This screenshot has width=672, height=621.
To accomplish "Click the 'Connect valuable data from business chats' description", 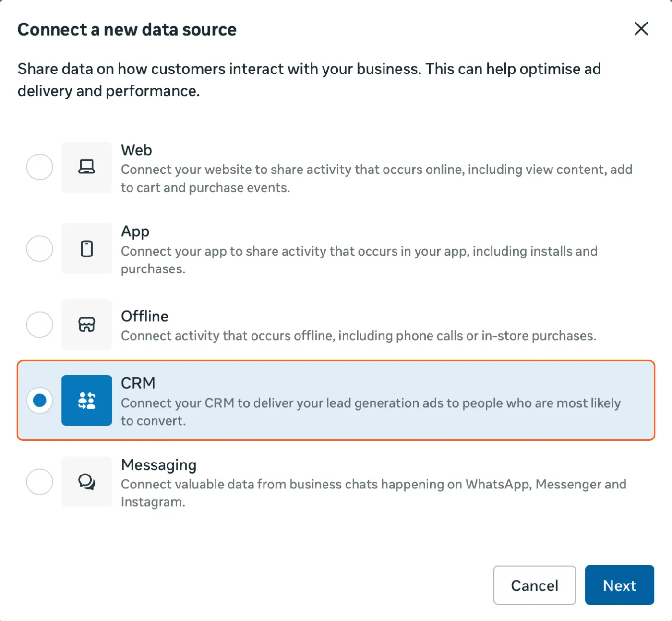I will click(373, 493).
